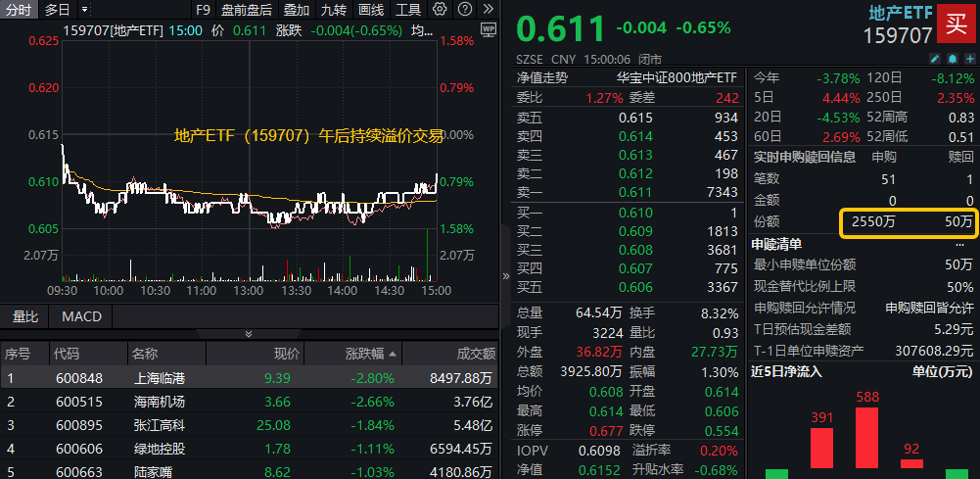This screenshot has height=479, width=980.
Task: Open chart settings gear icon
Action: (440, 10)
